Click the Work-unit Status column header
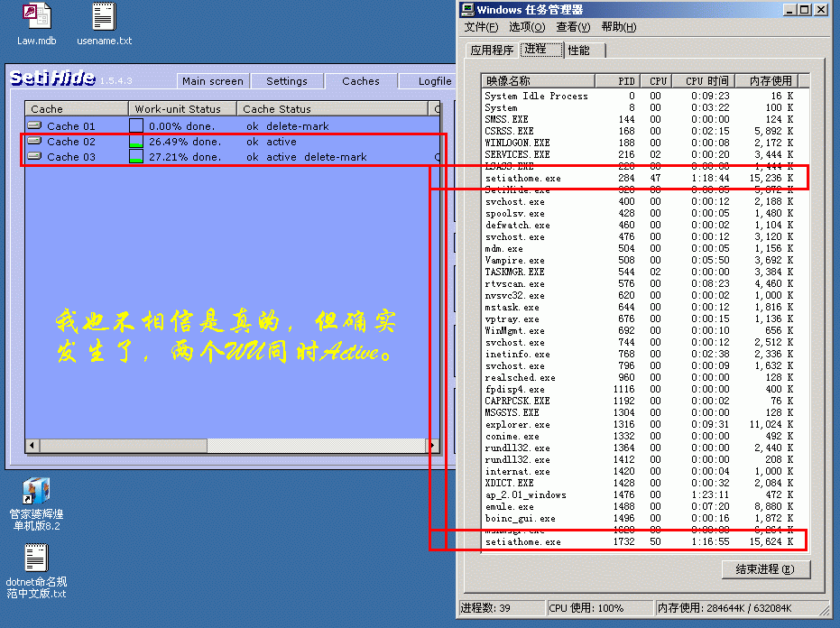The height and width of the screenshot is (628, 840). (x=182, y=109)
